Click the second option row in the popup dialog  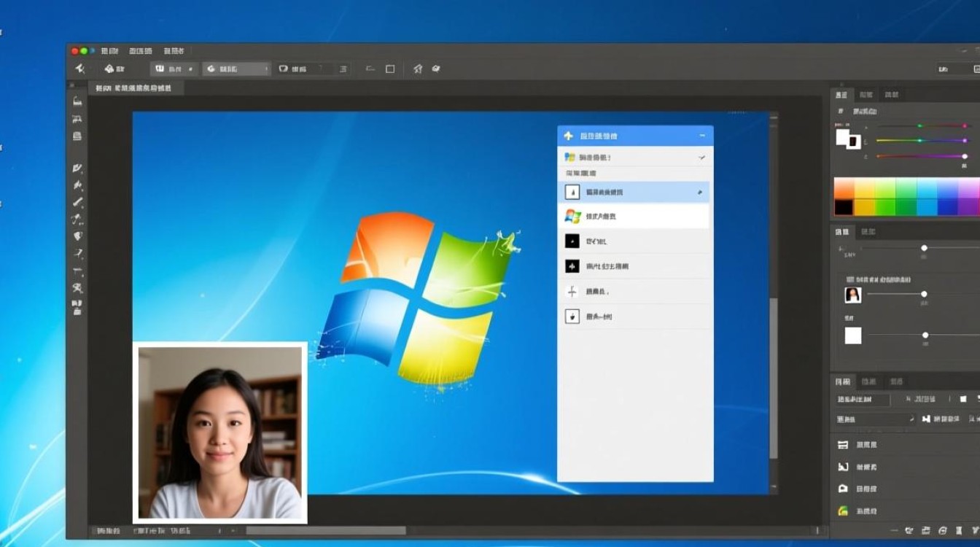coord(634,216)
